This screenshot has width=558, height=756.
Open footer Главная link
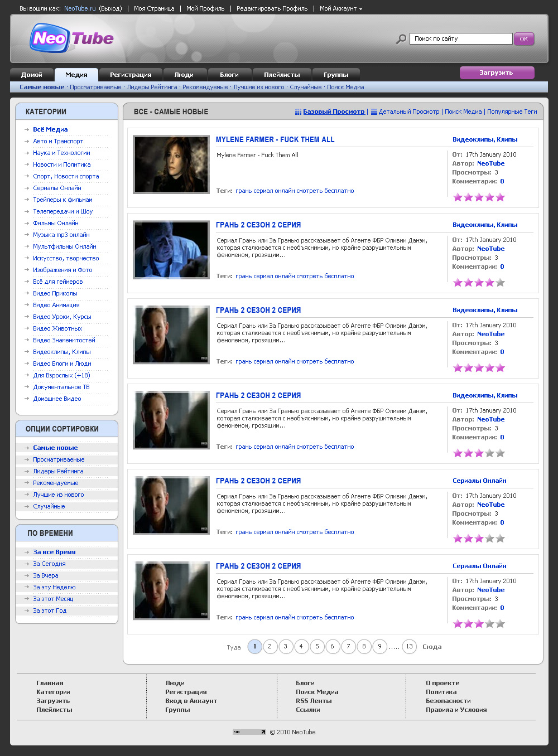click(x=50, y=683)
